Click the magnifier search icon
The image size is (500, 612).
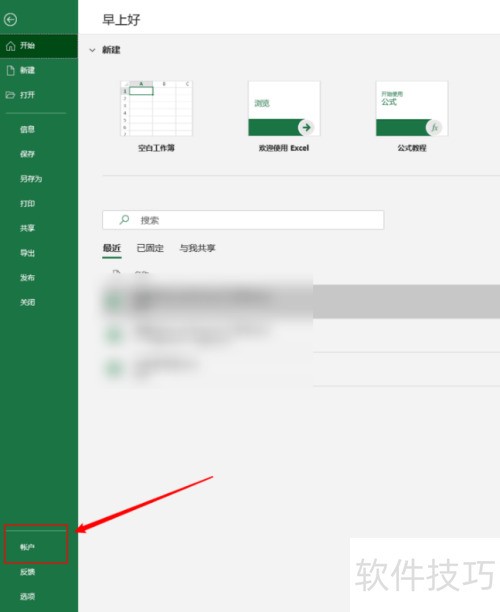click(124, 220)
